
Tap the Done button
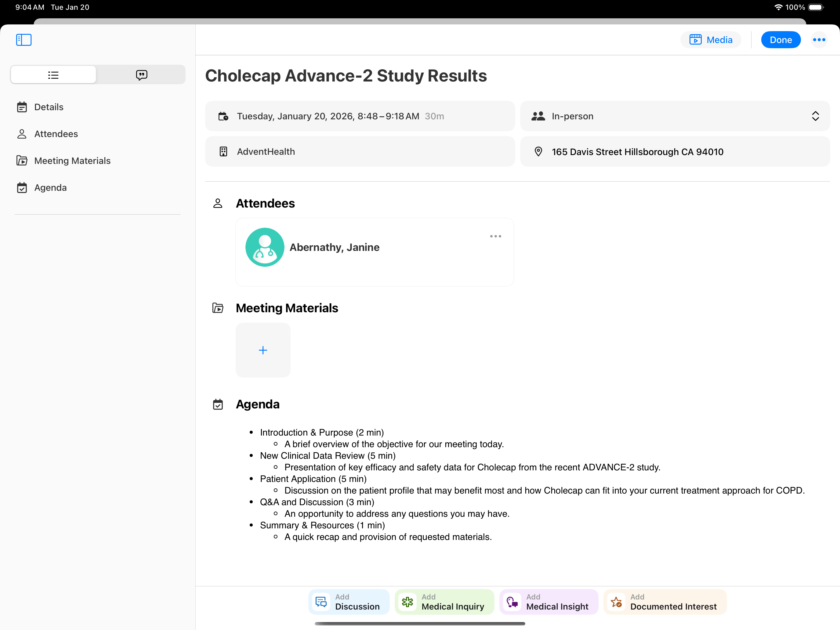click(780, 40)
